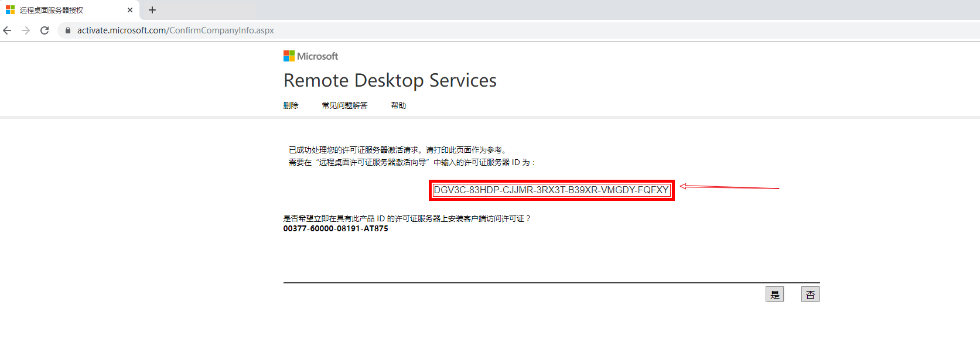Select the 远程桌面服务器授权 tab title
980x339 pixels.
click(52, 10)
